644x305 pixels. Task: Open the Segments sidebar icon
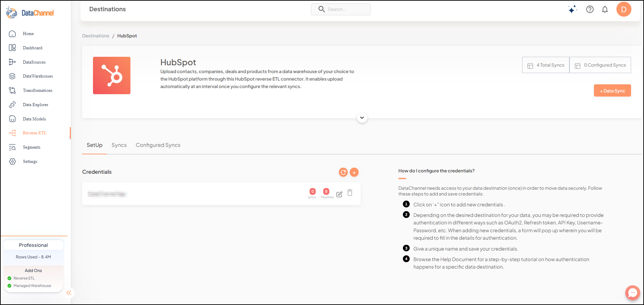click(x=12, y=147)
